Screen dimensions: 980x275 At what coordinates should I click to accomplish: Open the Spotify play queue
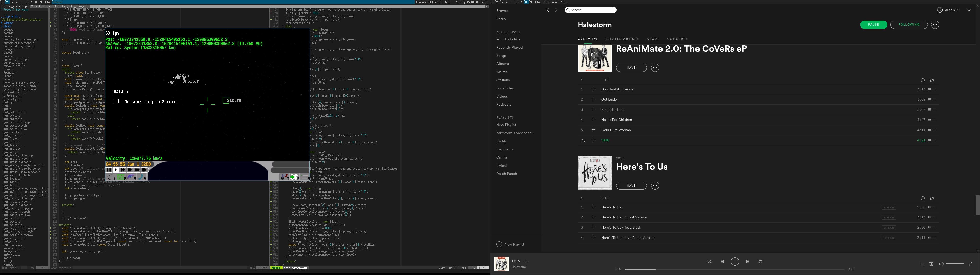(921, 264)
